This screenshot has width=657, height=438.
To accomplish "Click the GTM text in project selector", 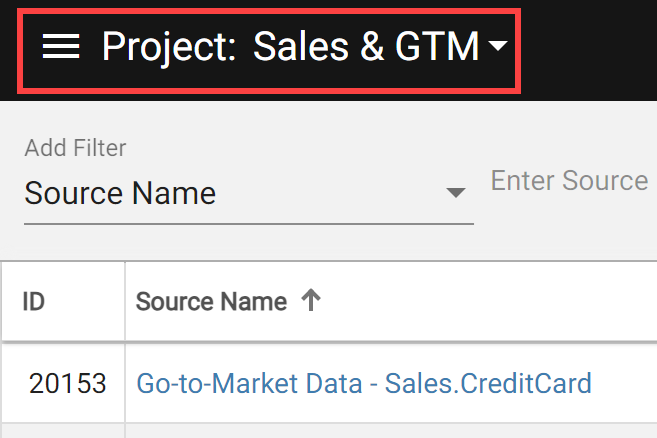I will tap(437, 46).
